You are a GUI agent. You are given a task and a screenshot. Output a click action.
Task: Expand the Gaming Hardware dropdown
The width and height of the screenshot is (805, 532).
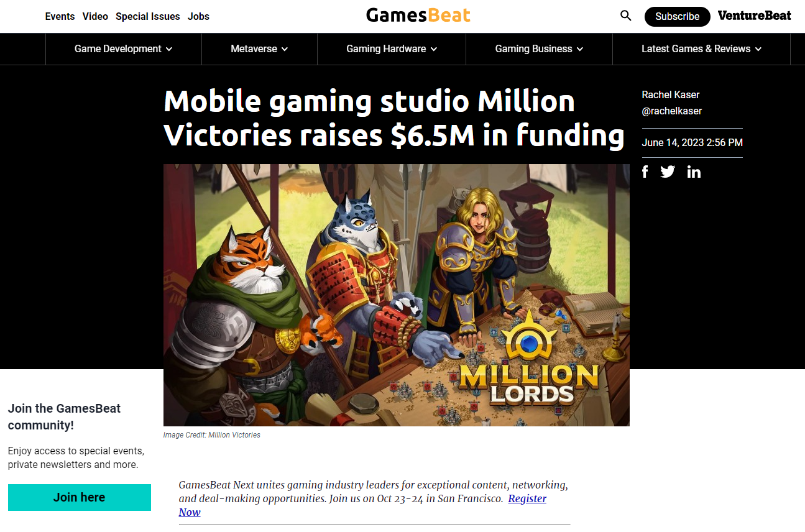pos(392,49)
